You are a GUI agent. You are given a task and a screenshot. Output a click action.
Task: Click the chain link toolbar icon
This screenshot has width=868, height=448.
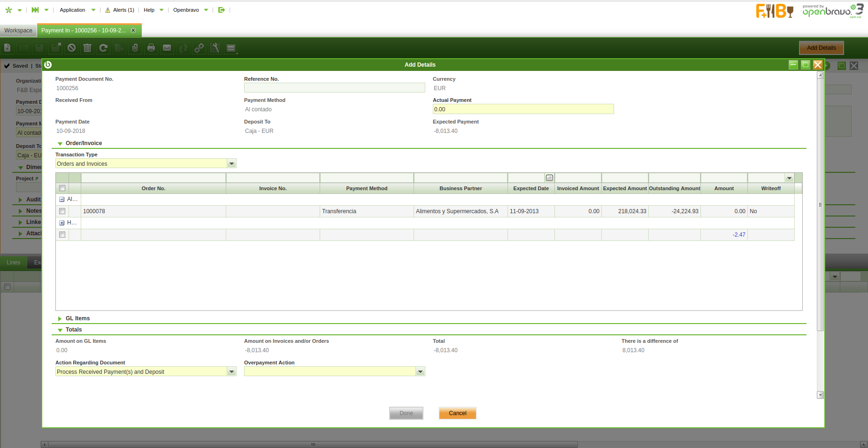(199, 48)
